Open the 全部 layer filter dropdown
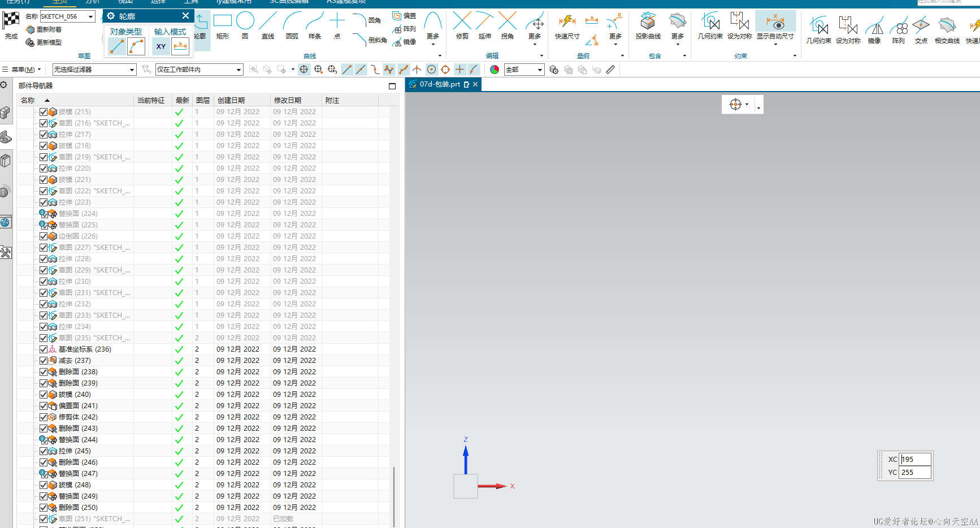The width and height of the screenshot is (980, 528). point(540,70)
